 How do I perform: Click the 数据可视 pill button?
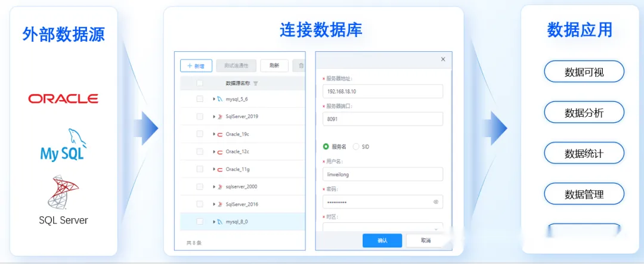click(x=584, y=73)
